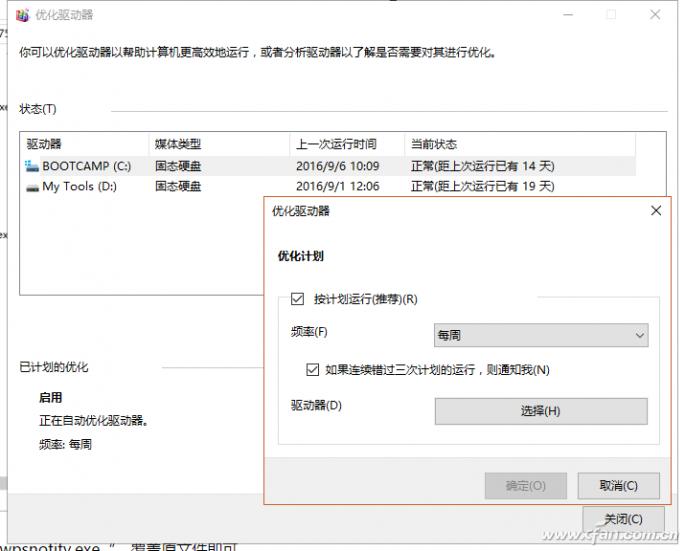Image resolution: width=685 pixels, height=551 pixels.
Task: Click the date 2016/9/6 10:09
Action: tap(338, 166)
